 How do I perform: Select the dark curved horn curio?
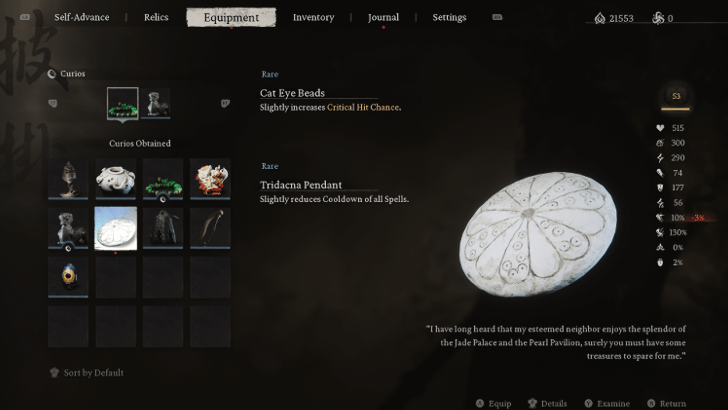pyautogui.click(x=210, y=228)
